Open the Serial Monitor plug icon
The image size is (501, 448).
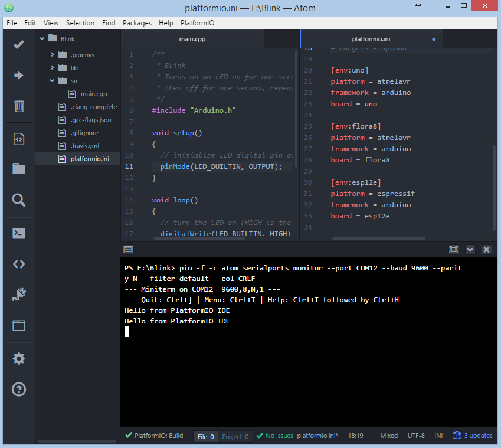pyautogui.click(x=19, y=295)
